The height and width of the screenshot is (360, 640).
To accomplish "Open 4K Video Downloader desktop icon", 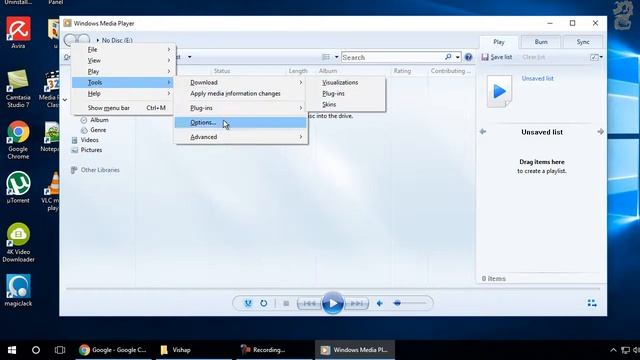I will click(x=18, y=242).
